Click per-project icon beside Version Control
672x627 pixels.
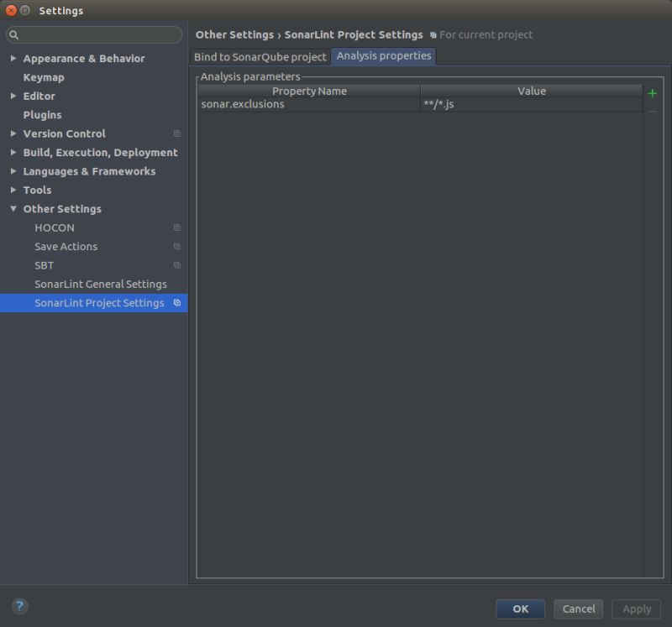coord(177,133)
